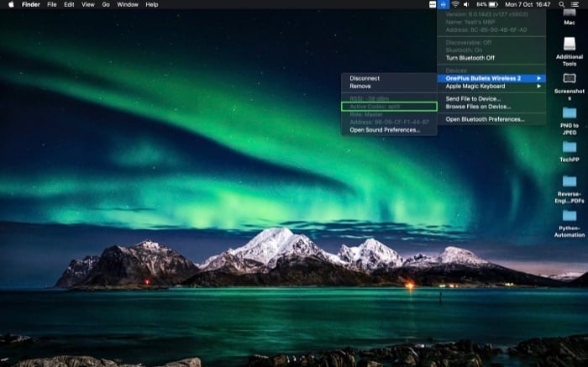Screen dimensions: 588x367
Task: Open the View menu
Action: (x=88, y=4)
